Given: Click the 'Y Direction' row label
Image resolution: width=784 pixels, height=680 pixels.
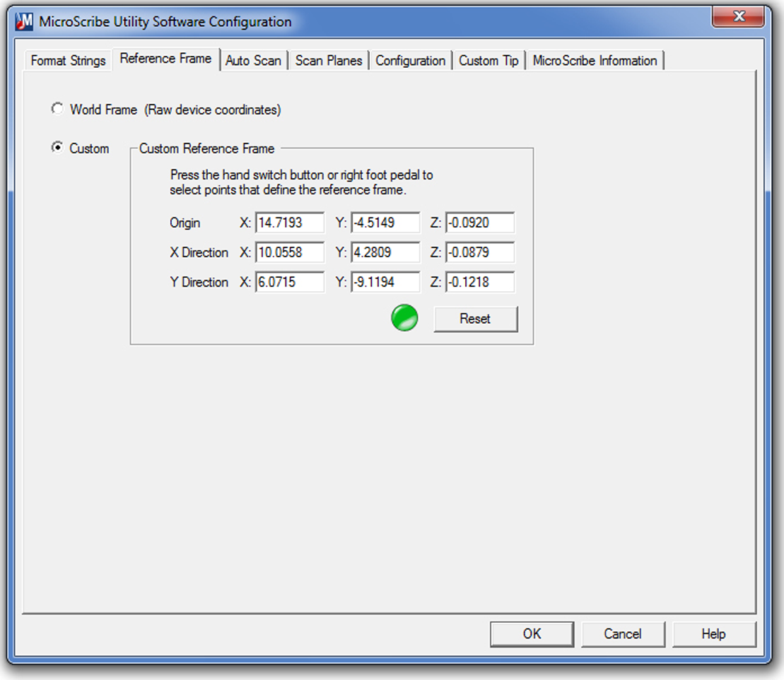Looking at the screenshot, I should (199, 282).
